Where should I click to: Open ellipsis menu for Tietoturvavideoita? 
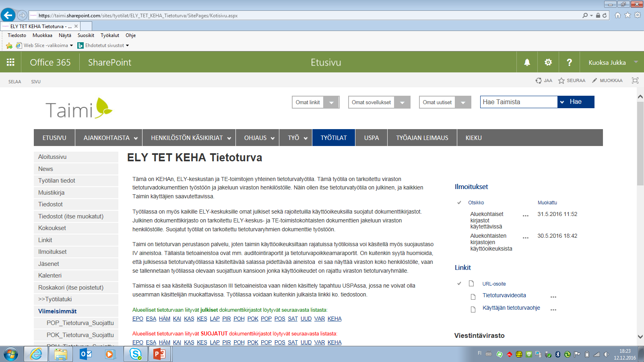(553, 297)
